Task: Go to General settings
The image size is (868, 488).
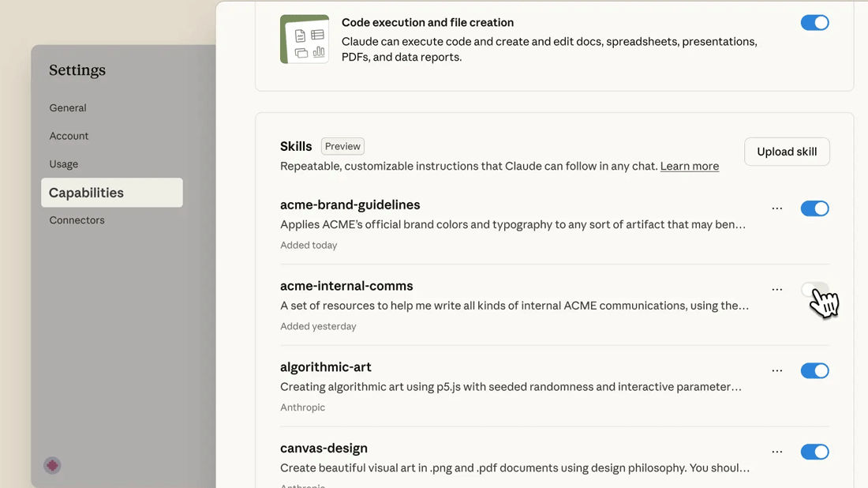Action: (68, 108)
